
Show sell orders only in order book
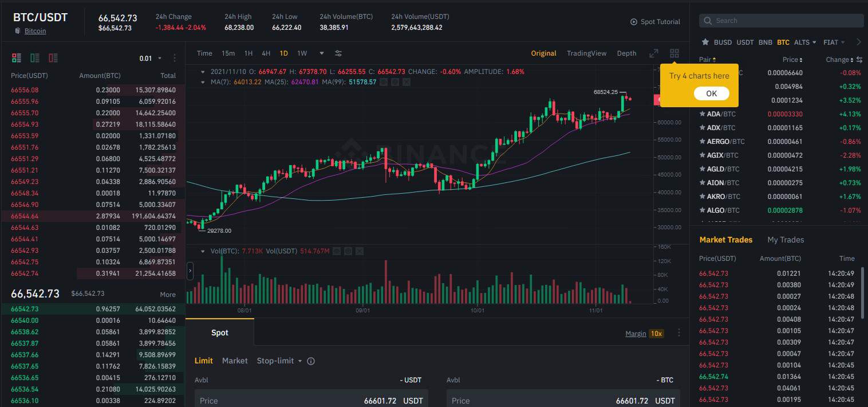click(53, 58)
